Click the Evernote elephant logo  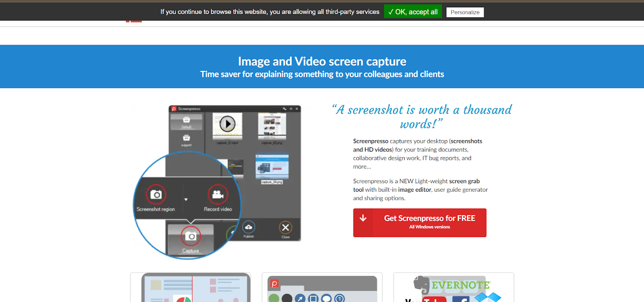coord(421,285)
